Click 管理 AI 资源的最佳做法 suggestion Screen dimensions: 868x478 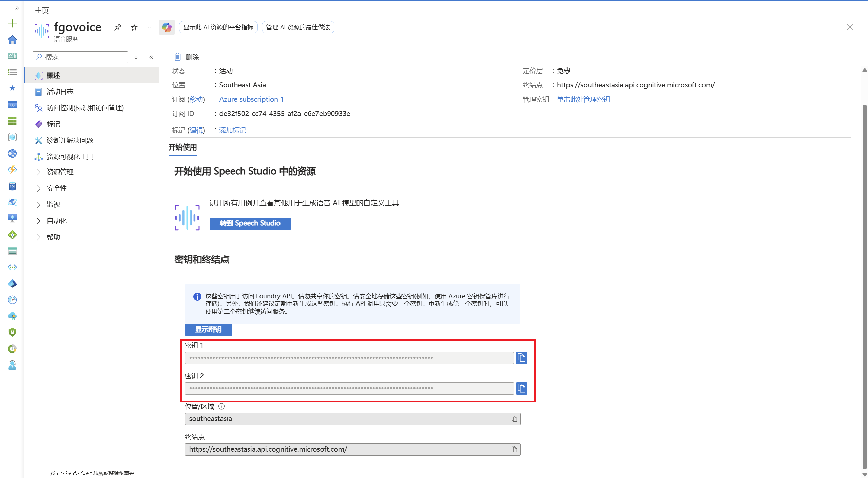point(298,27)
